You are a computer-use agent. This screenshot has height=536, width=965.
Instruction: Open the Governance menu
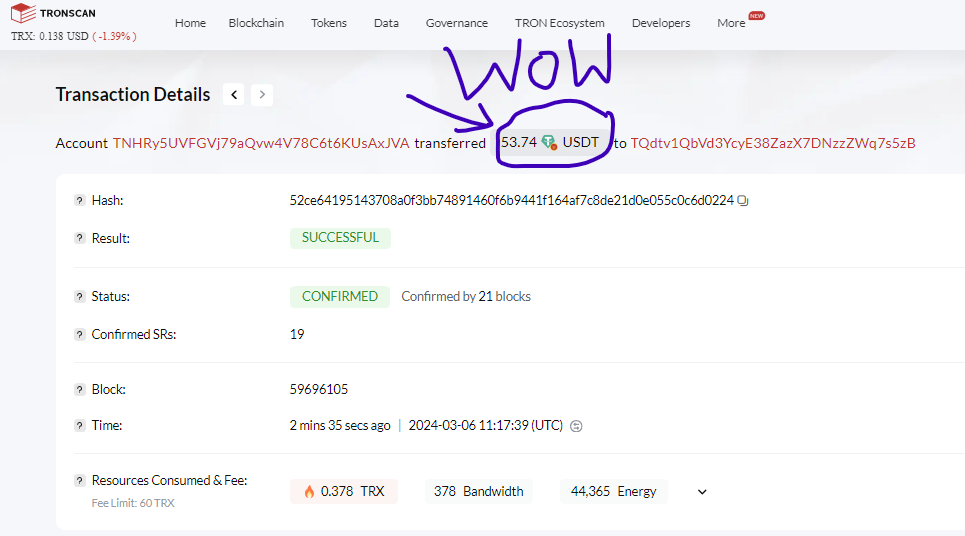coord(457,23)
